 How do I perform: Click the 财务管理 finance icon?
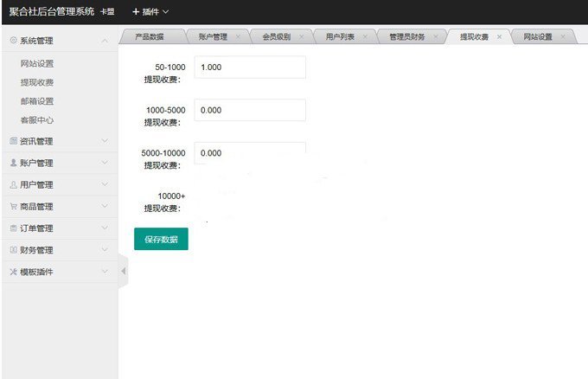point(13,250)
